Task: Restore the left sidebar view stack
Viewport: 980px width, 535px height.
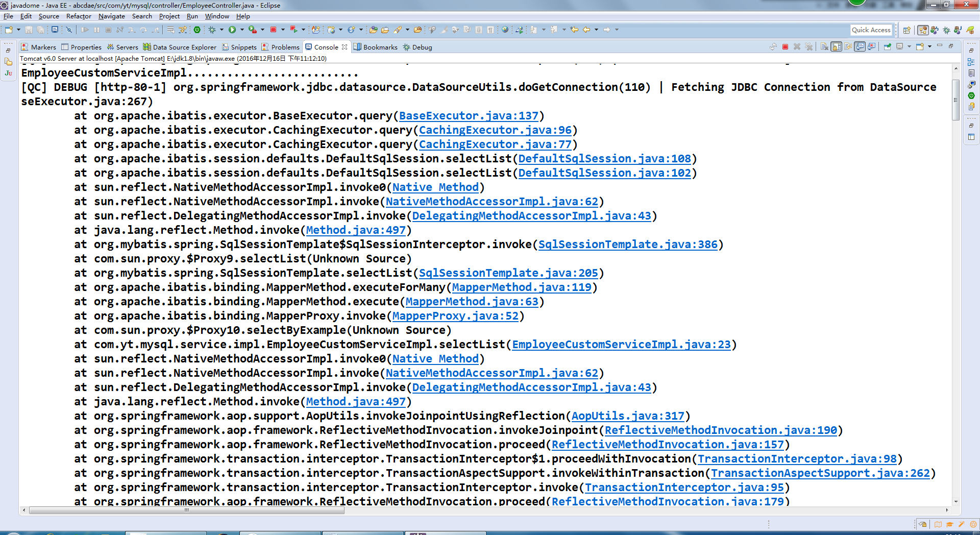Action: [x=8, y=51]
